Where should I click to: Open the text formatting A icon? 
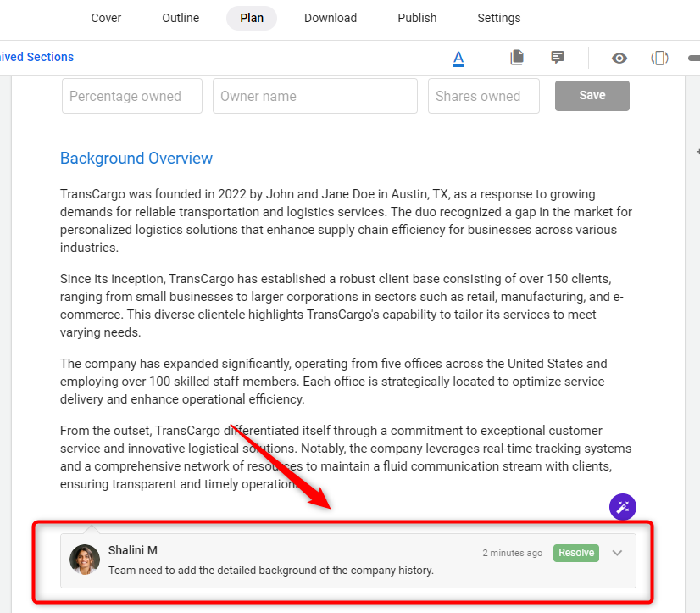pos(458,59)
